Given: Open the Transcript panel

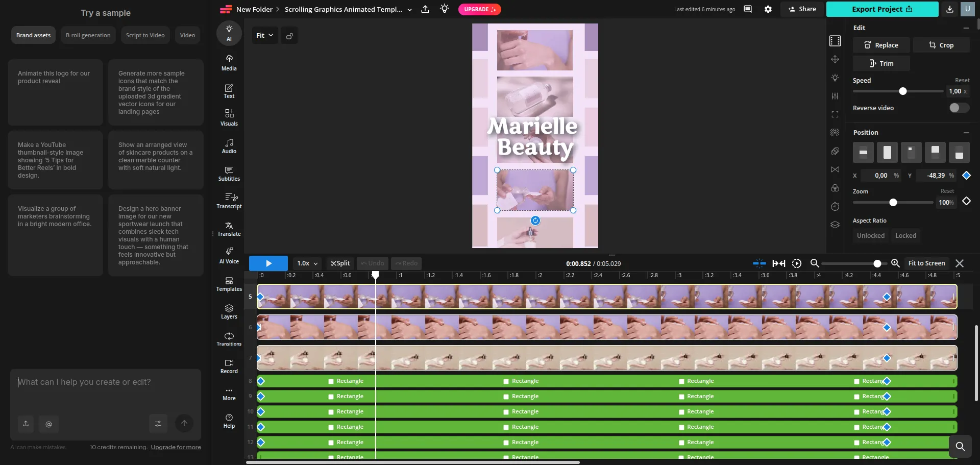Looking at the screenshot, I should 229,201.
